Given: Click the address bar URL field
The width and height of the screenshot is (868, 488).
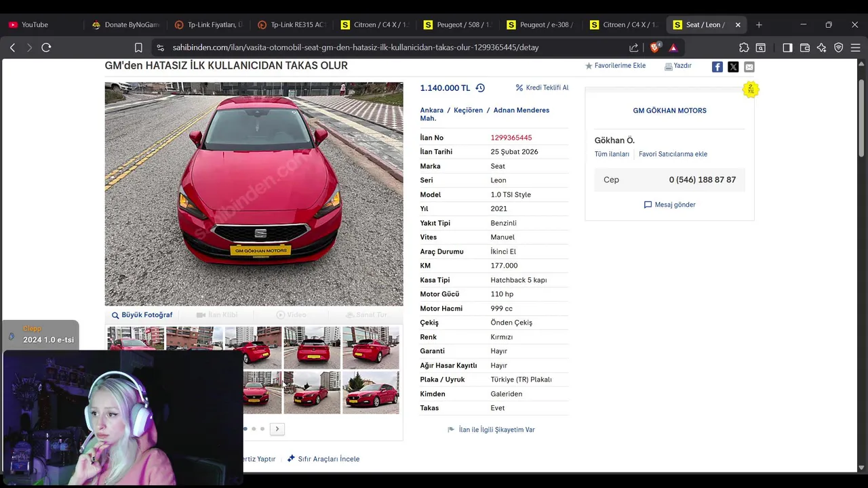Looking at the screenshot, I should 393,47.
